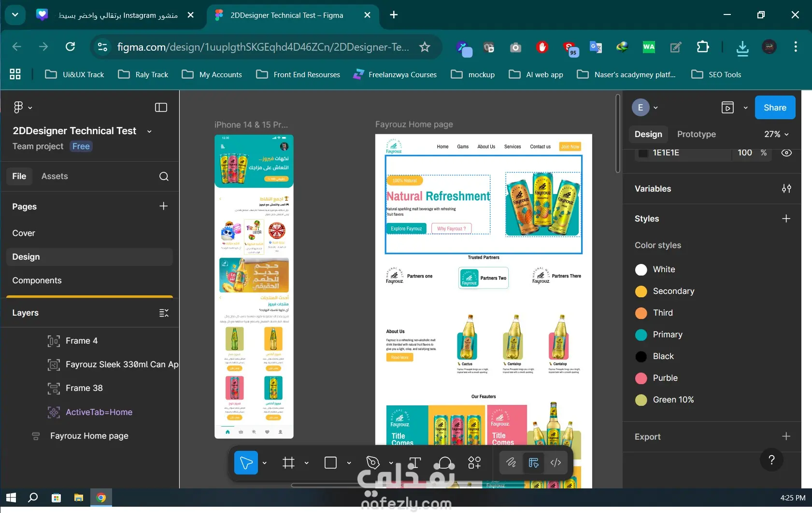This screenshot has height=513, width=812.
Task: Open the Ui&UX Track bookmark folder
Action: click(75, 74)
